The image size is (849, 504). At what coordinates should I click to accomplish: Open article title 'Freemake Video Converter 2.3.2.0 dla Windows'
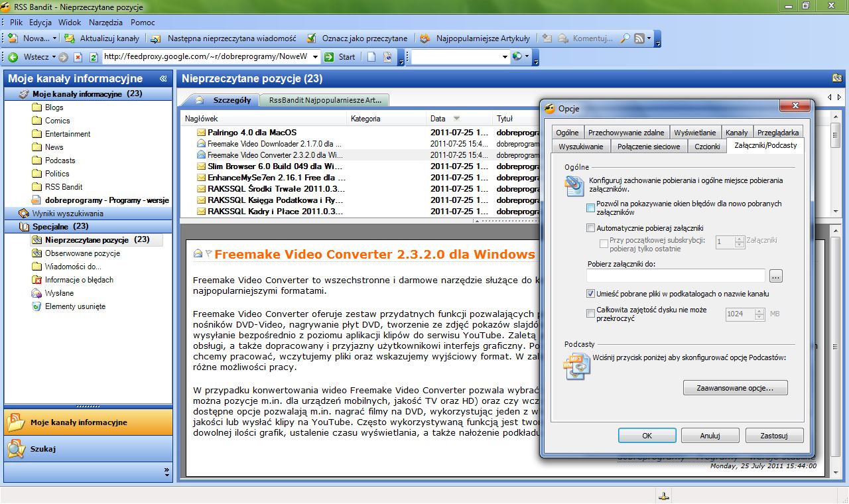point(375,255)
